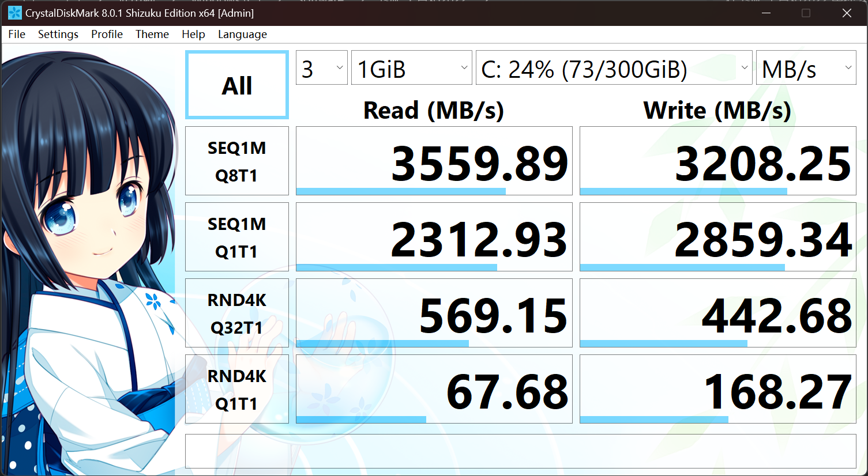Run all benchmarks with the All button
The image size is (868, 476).
pos(237,85)
